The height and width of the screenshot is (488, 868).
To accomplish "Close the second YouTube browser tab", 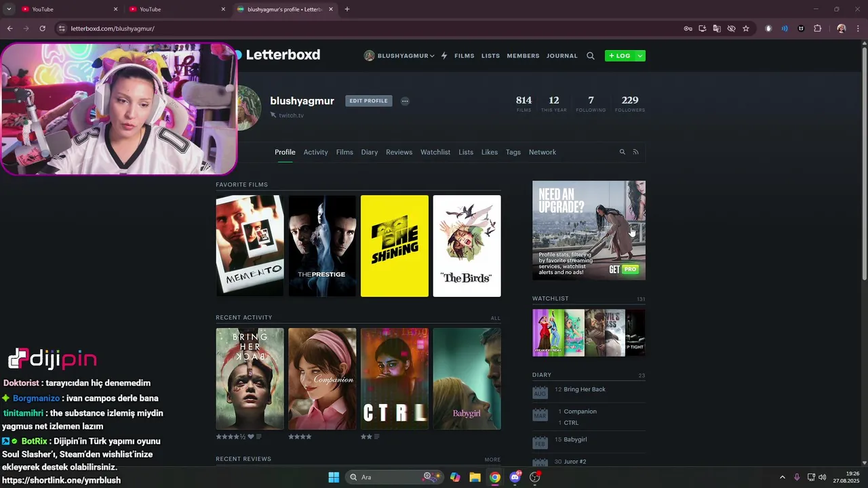I will (x=223, y=9).
